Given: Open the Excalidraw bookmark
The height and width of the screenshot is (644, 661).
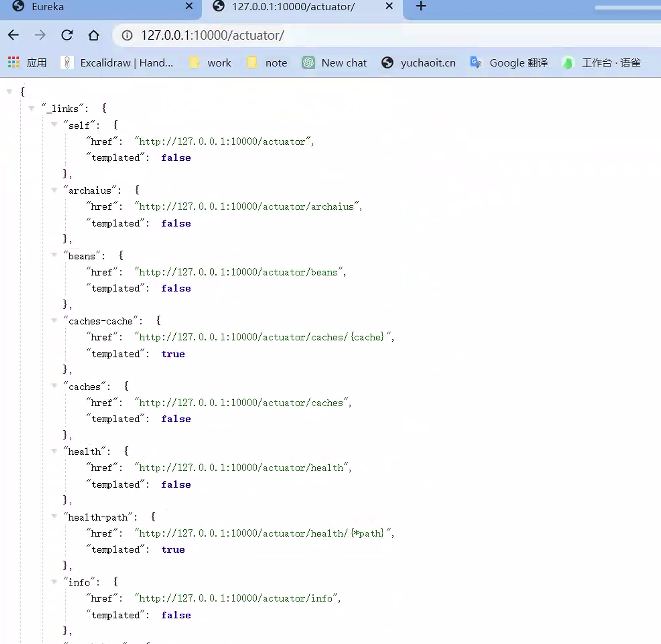Looking at the screenshot, I should tap(117, 63).
